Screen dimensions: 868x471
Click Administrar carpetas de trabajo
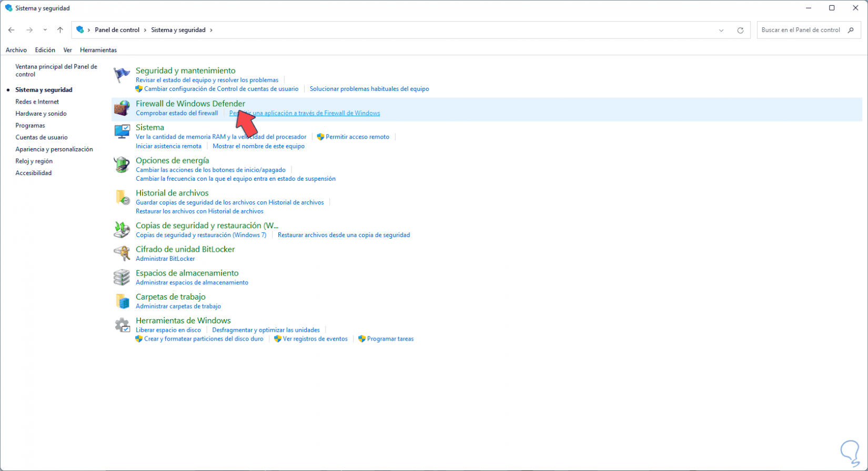click(178, 306)
